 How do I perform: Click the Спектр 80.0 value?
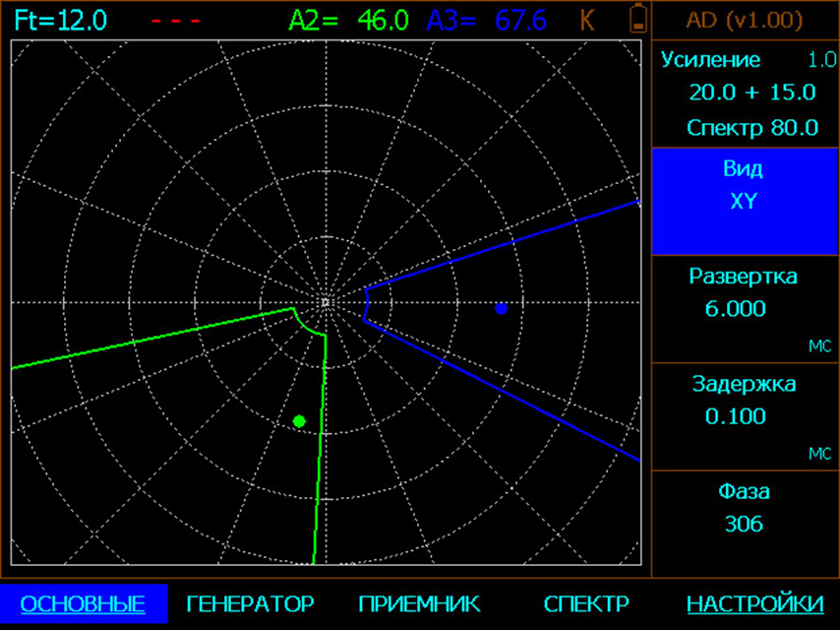tap(752, 127)
